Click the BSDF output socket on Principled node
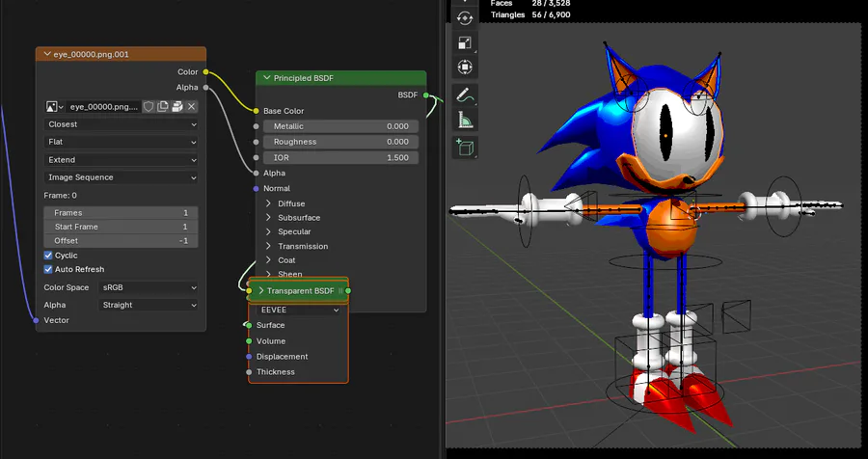868x459 pixels. click(x=425, y=95)
